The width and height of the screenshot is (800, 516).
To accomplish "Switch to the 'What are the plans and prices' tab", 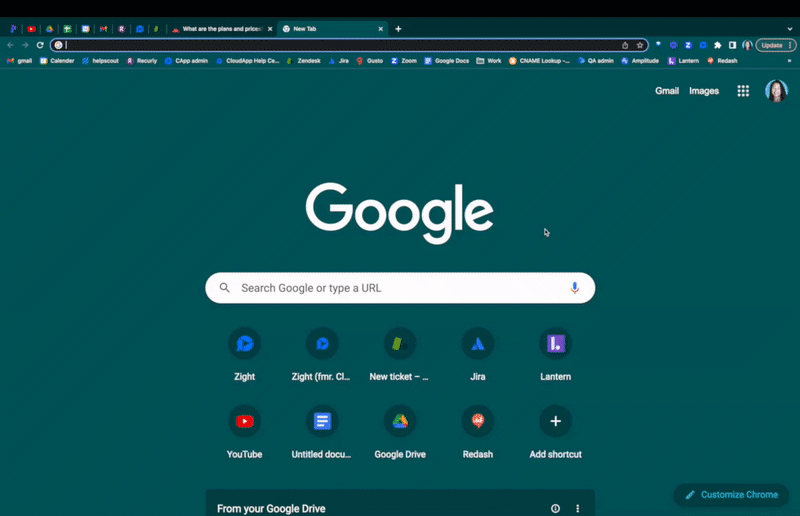I will click(x=222, y=29).
